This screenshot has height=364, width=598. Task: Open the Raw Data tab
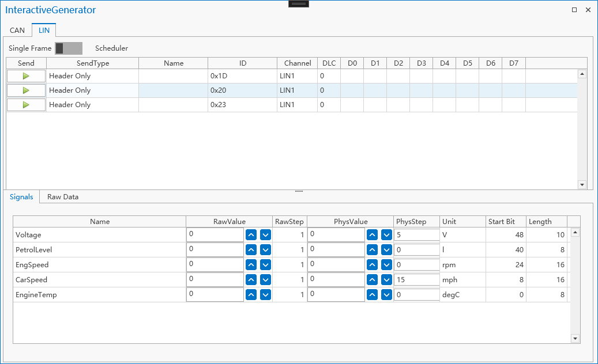[x=63, y=197]
